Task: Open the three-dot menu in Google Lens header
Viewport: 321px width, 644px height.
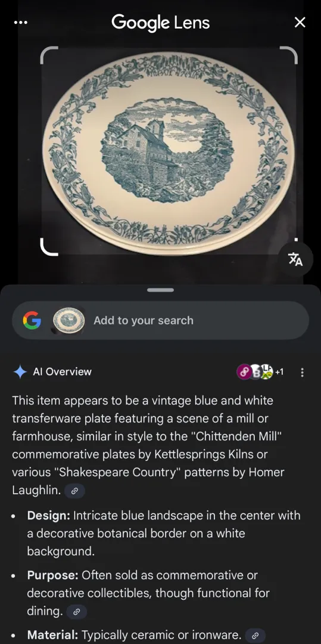Action: coord(21,22)
